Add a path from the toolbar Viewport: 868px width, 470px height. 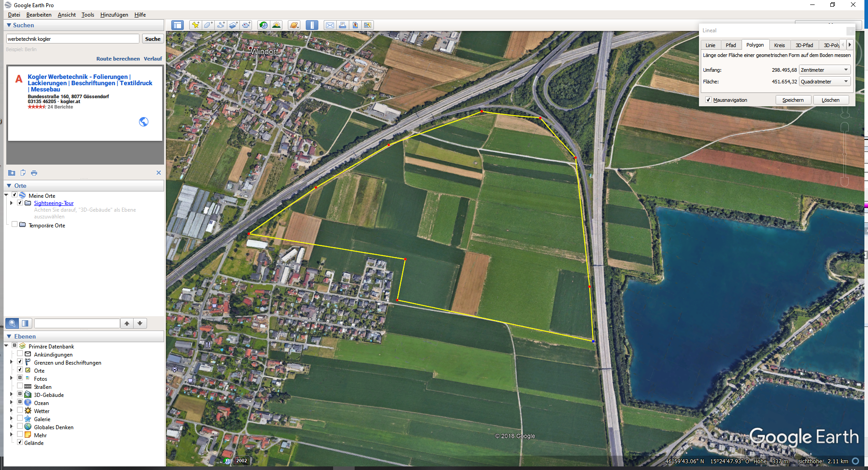coord(221,25)
